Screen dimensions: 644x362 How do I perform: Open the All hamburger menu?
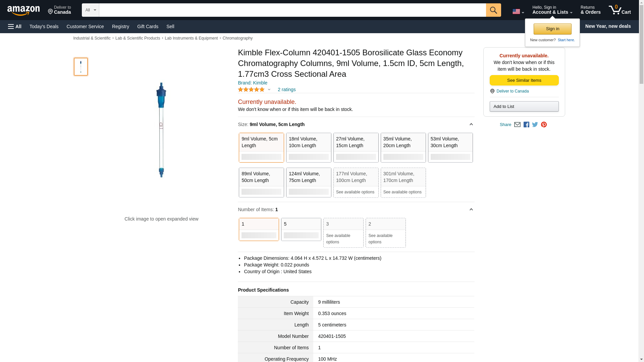[15, 26]
